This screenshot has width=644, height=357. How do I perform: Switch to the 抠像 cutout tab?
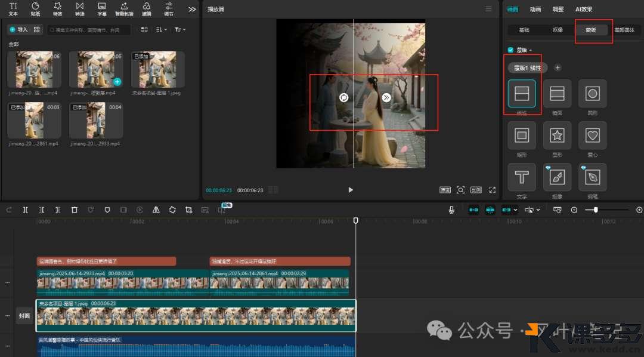(x=558, y=29)
